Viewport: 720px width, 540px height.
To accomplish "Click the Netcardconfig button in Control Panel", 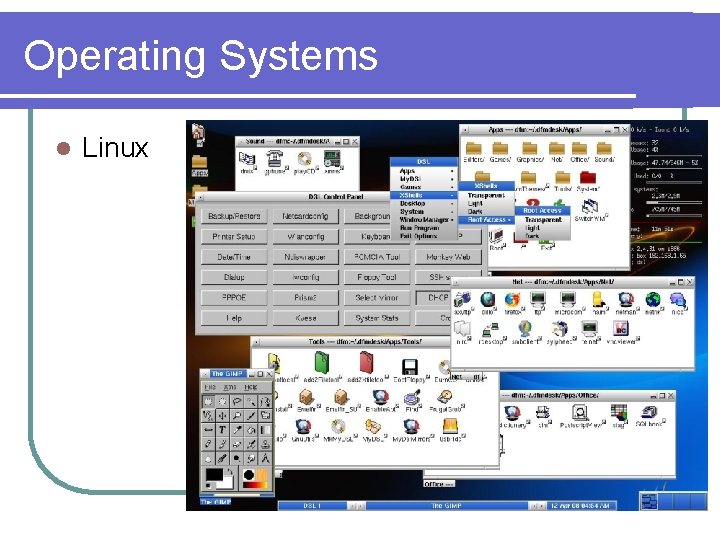I will [305, 216].
